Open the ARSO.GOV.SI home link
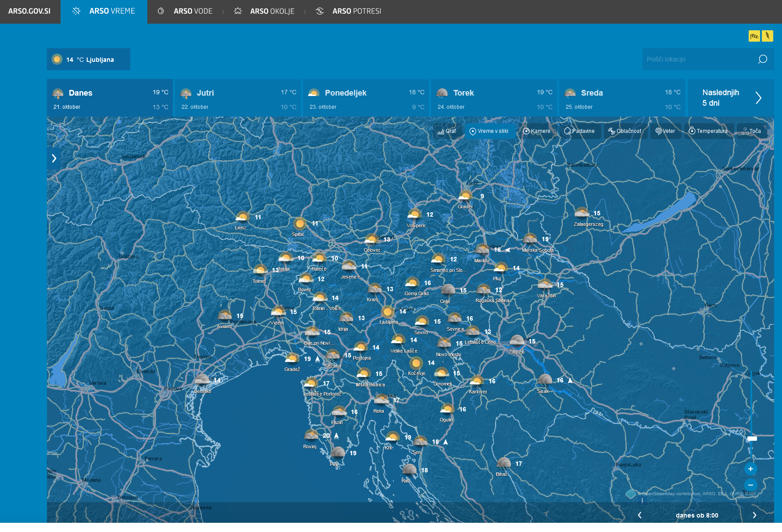This screenshot has width=782, height=532. [x=29, y=11]
